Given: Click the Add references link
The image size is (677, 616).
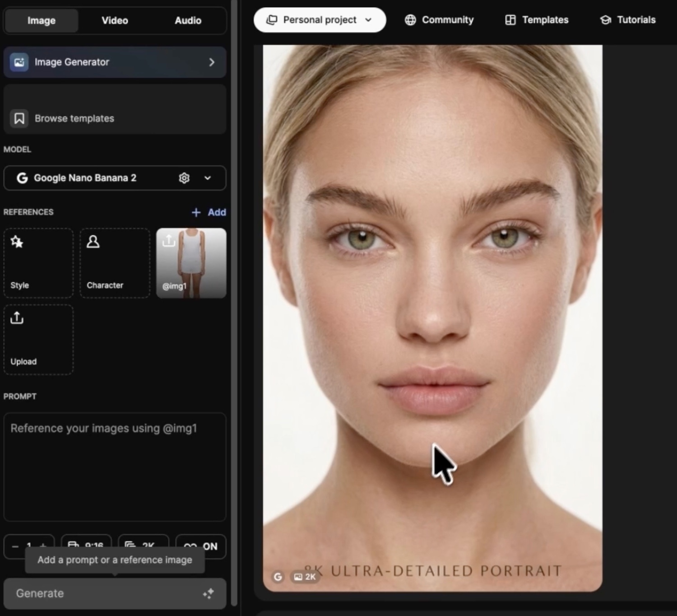Looking at the screenshot, I should 209,212.
